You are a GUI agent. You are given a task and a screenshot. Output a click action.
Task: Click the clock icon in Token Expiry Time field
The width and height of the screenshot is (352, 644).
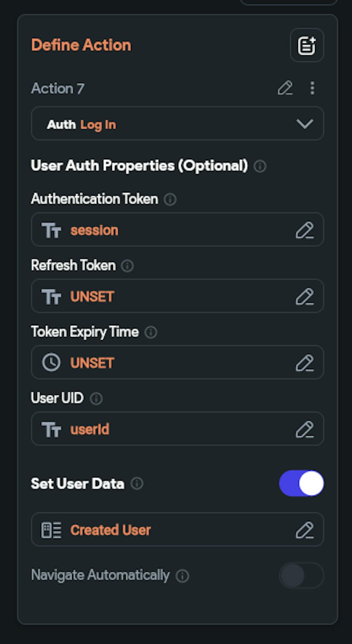[51, 362]
